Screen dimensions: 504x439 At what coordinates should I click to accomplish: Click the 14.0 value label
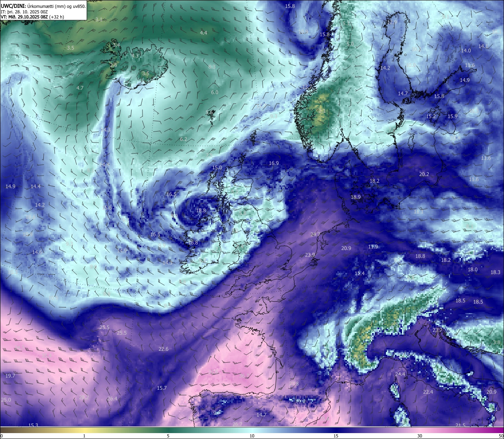click(x=466, y=50)
